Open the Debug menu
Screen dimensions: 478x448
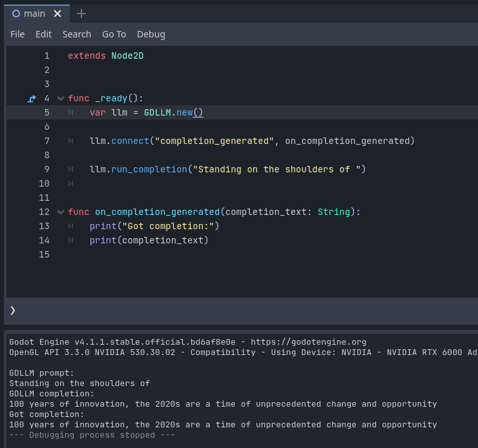coord(151,34)
